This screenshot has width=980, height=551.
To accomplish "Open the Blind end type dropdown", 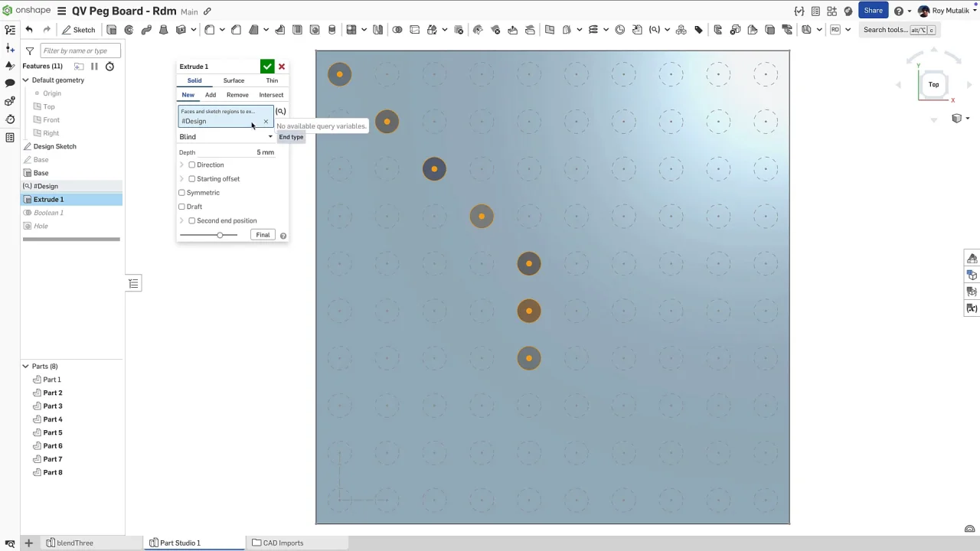I will click(x=226, y=137).
